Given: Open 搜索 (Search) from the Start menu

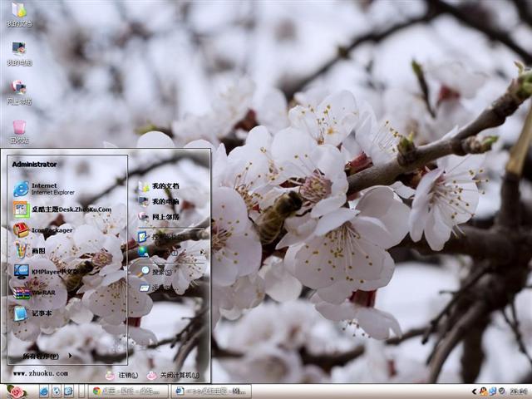Looking at the screenshot, I should click(x=160, y=272).
